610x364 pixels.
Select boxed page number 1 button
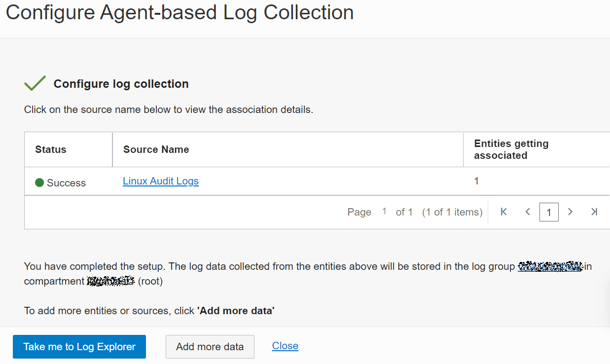pyautogui.click(x=549, y=213)
